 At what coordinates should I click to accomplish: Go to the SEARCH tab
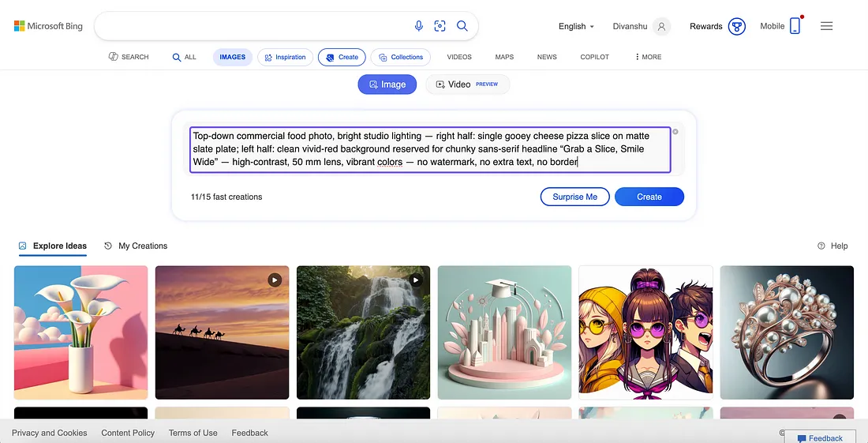coord(129,57)
